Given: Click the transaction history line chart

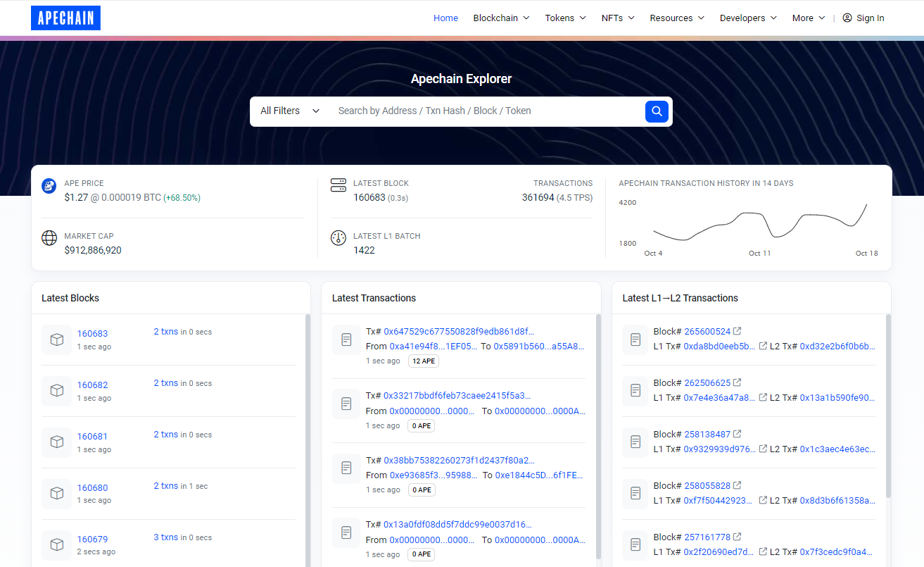Looking at the screenshot, I should point(761,223).
